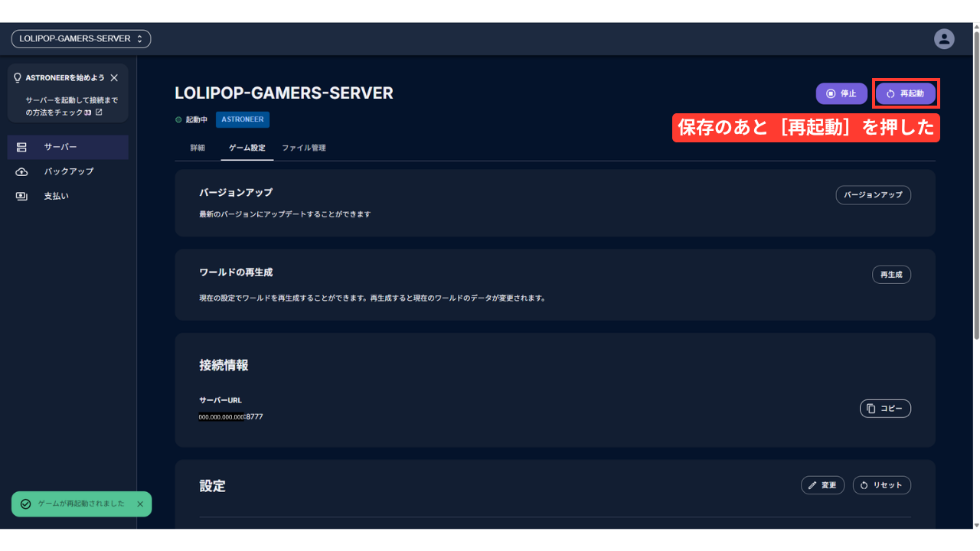This screenshot has width=980, height=551.
Task: Open the user account avatar menu
Action: point(944,38)
